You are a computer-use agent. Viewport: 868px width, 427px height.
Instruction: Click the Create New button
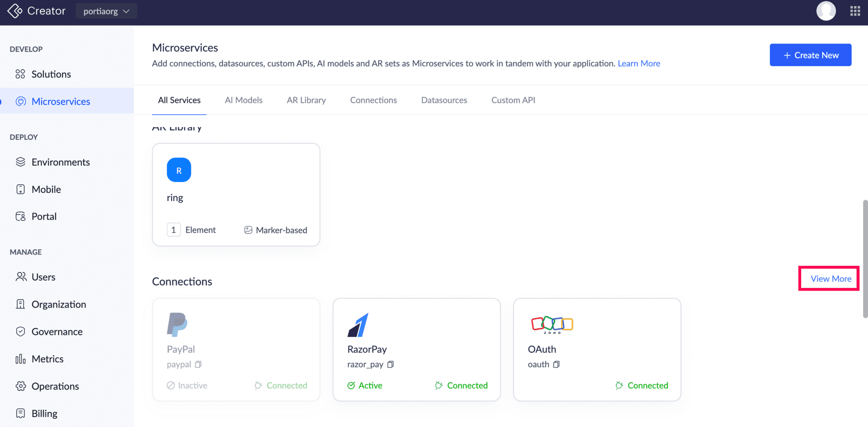(810, 55)
